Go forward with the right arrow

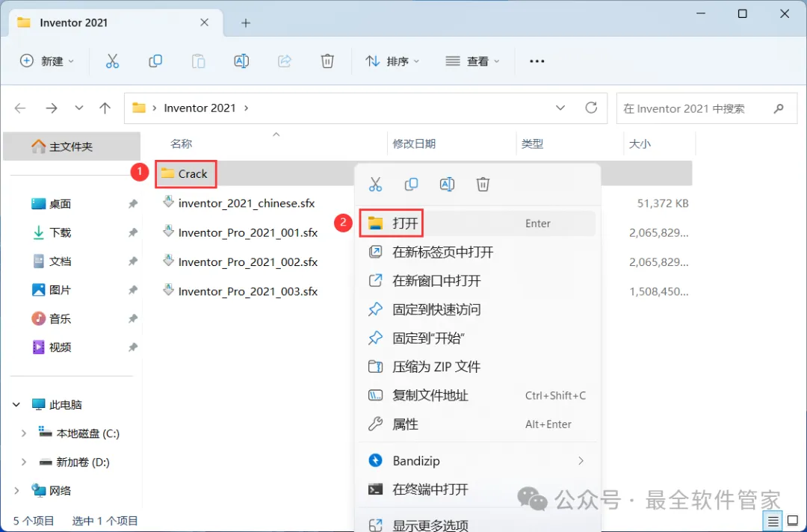coord(52,108)
